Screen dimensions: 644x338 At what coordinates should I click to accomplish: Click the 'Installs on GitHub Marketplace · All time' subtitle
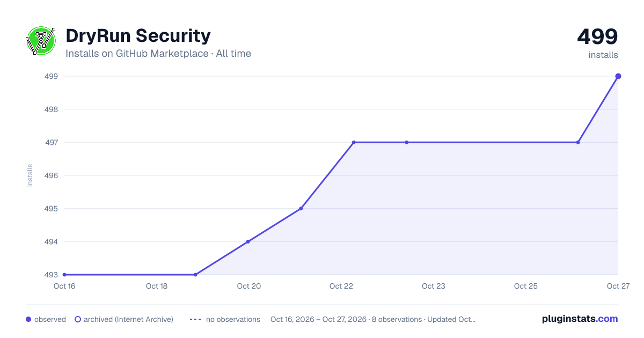tap(158, 54)
